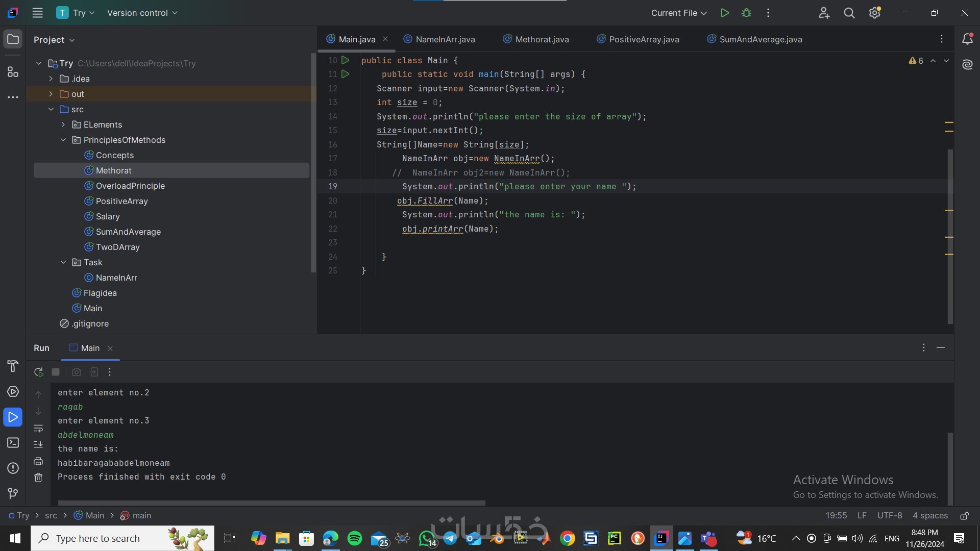Open the Terminal tool window
Screen dimensions: 980x551
[x=13, y=442]
